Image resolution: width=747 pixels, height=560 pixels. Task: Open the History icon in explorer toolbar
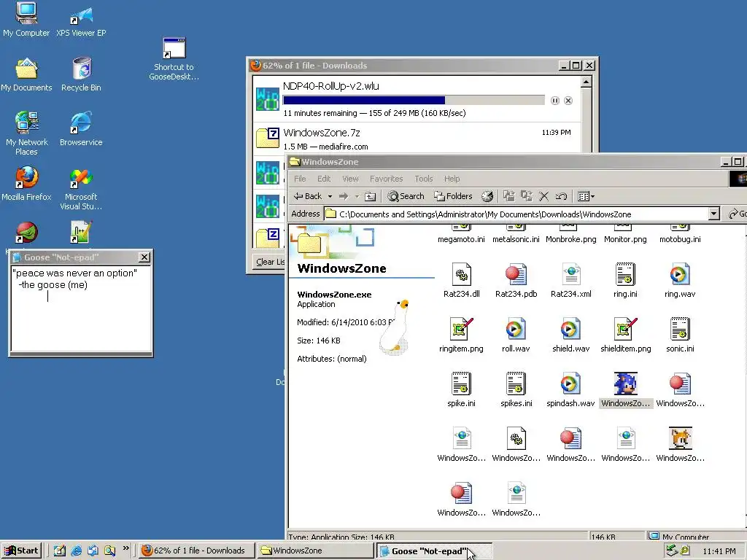(487, 196)
